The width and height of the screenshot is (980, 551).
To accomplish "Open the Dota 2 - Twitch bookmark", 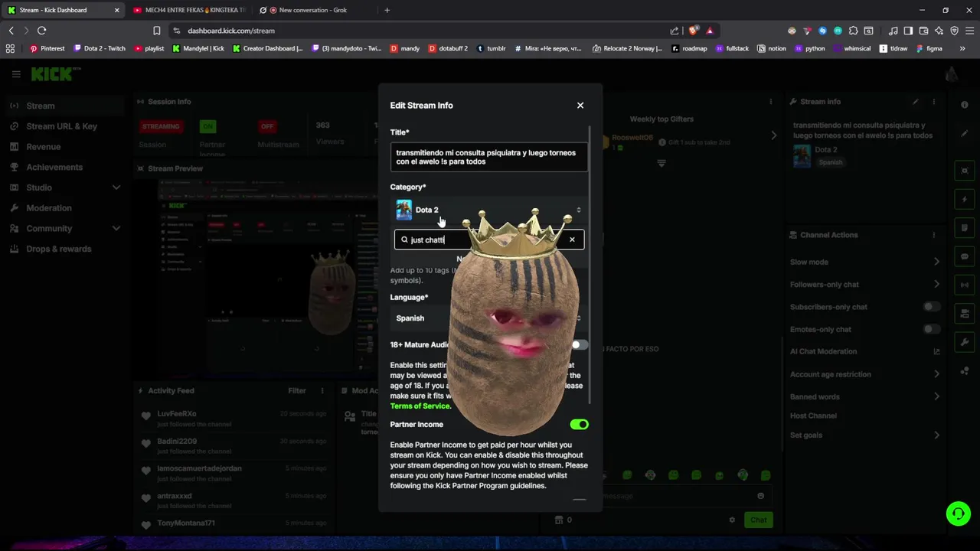I will click(x=100, y=48).
